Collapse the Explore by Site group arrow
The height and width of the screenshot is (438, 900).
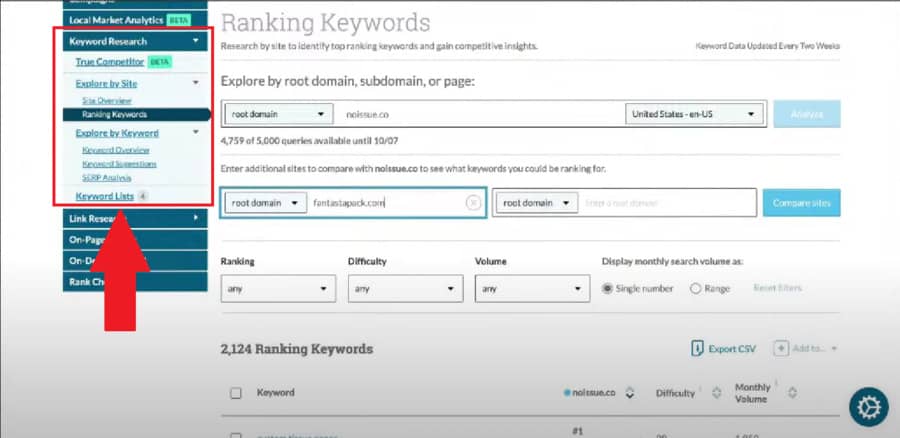(196, 83)
